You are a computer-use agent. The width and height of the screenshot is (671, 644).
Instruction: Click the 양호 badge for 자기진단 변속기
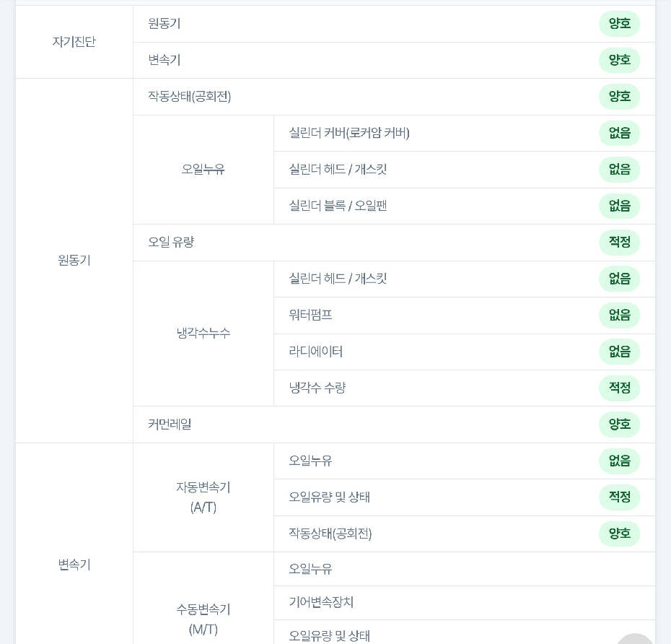pos(619,60)
